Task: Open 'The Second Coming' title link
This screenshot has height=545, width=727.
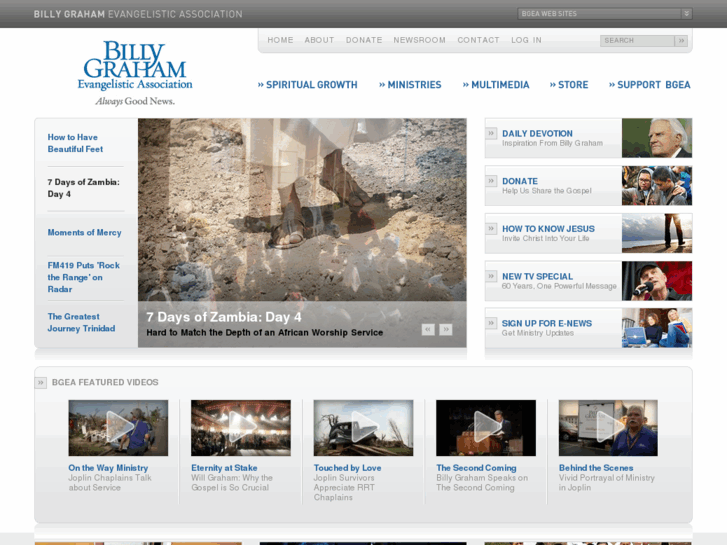Action: pyautogui.click(x=476, y=468)
